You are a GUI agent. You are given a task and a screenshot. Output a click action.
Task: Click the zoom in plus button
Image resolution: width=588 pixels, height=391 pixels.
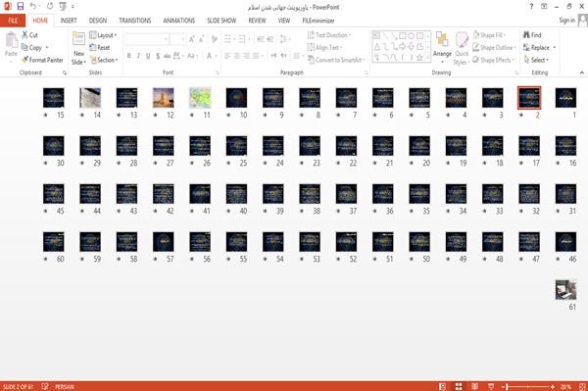[553, 386]
